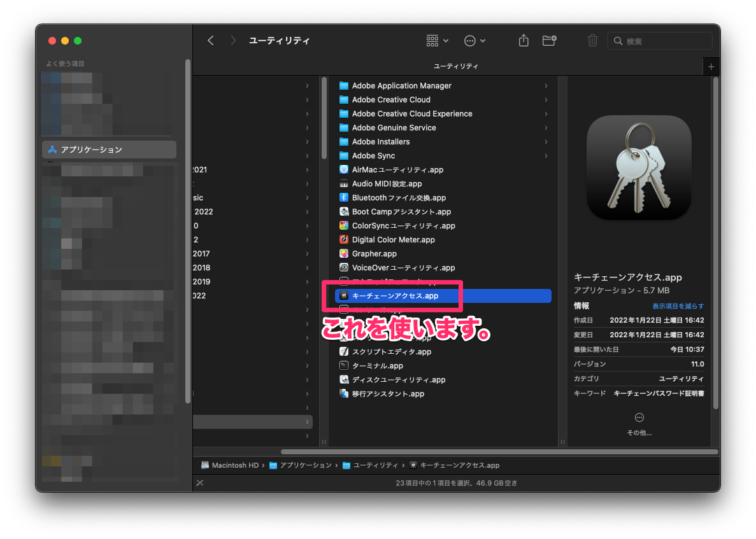Select ターミナル.app icon
This screenshot has width=756, height=539.
pyautogui.click(x=344, y=366)
